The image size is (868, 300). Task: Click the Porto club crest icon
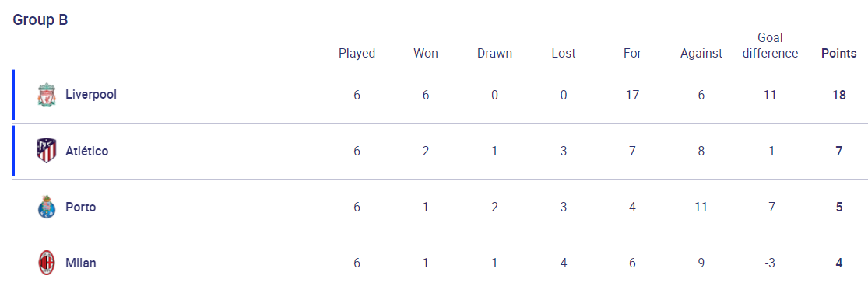47,208
